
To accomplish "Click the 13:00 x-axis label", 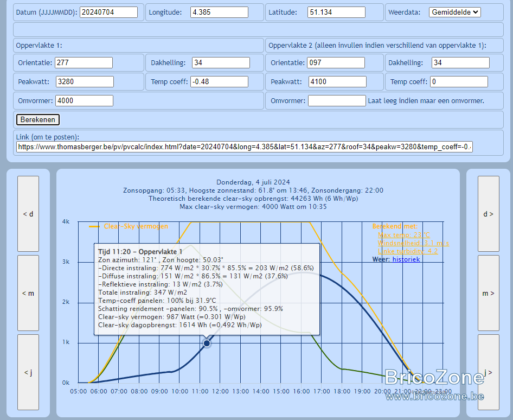I will coord(240,391).
